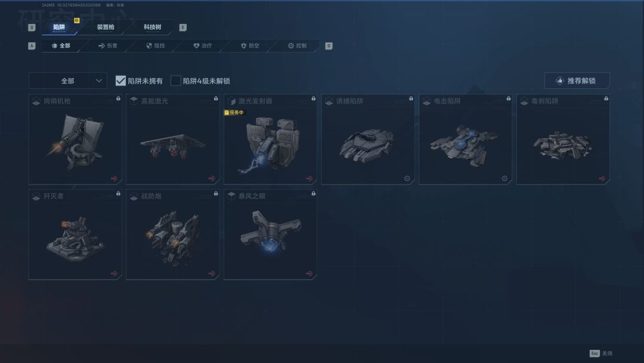The image size is (644, 363).
Task: Select the 防空 category filter
Action: 250,45
